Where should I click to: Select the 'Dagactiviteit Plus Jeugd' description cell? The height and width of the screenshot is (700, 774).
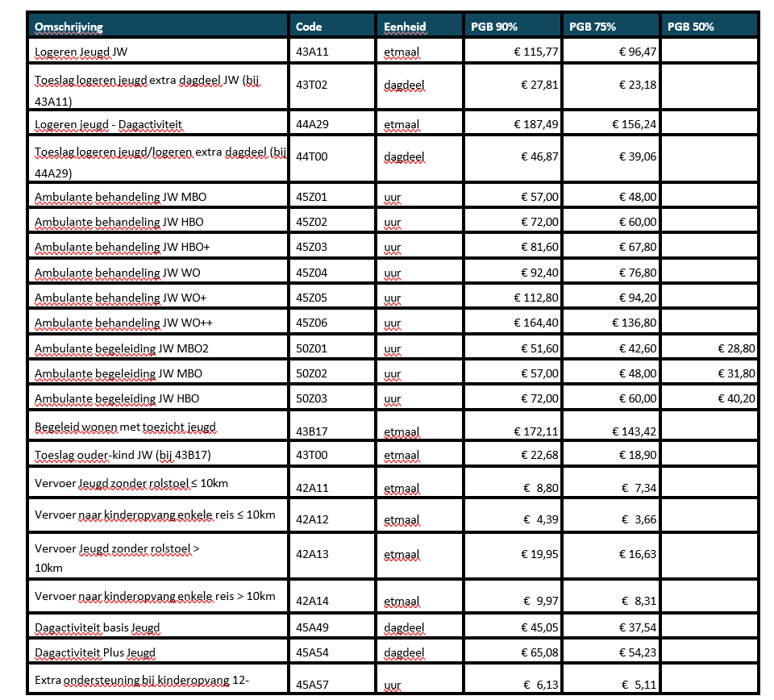[x=95, y=652]
